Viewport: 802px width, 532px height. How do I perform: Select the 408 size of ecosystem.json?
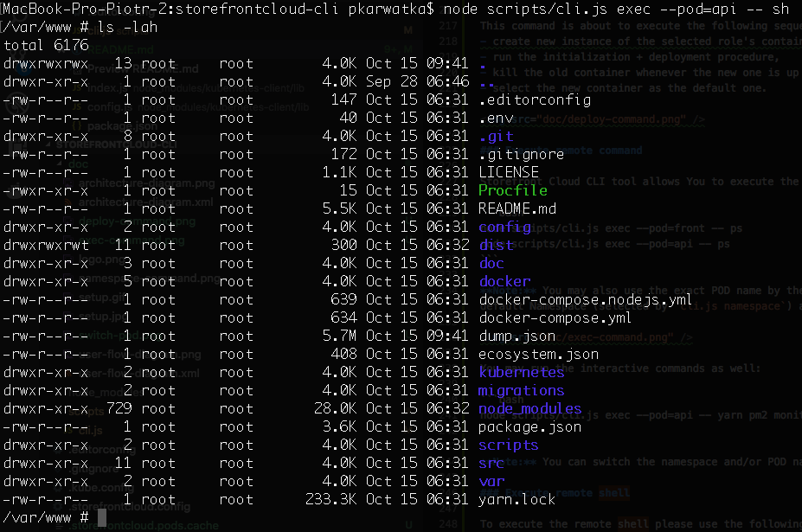pos(343,354)
